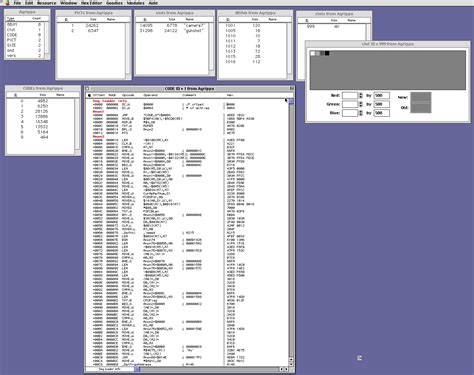474x375 pixels.
Task: Select CODE resource ID 9
Action: point(41,137)
